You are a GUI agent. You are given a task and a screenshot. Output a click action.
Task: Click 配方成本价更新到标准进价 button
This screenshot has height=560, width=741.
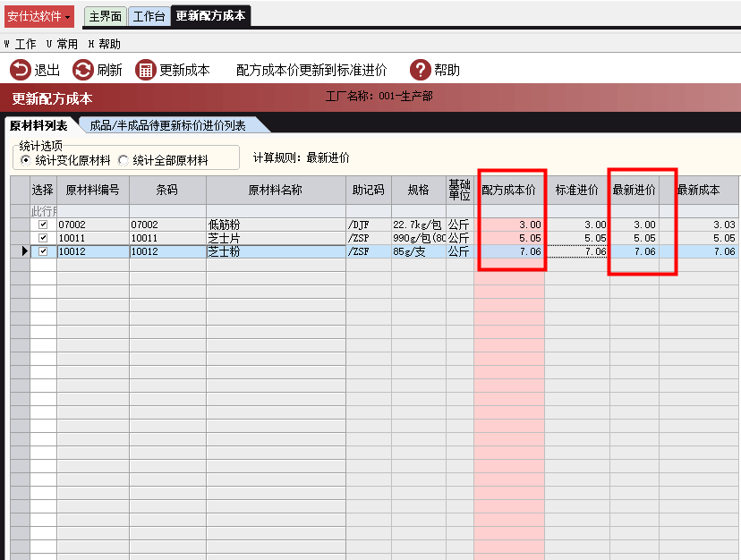coord(311,70)
